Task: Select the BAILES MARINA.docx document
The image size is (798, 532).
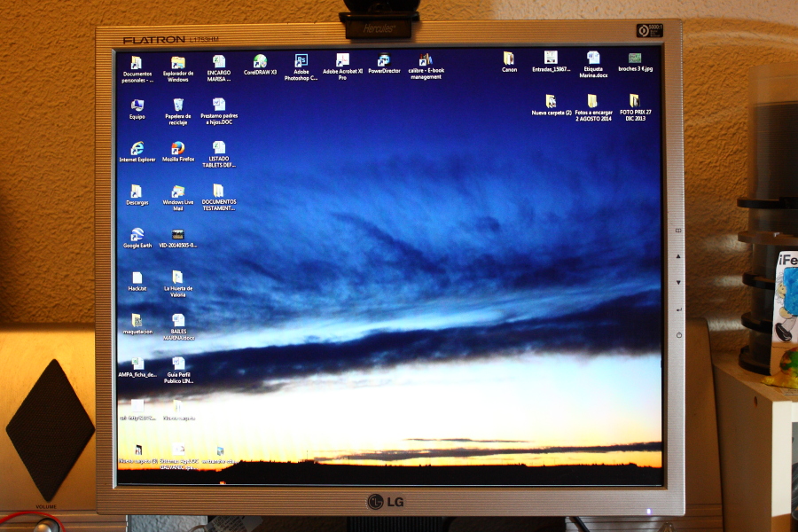Action: tap(178, 327)
